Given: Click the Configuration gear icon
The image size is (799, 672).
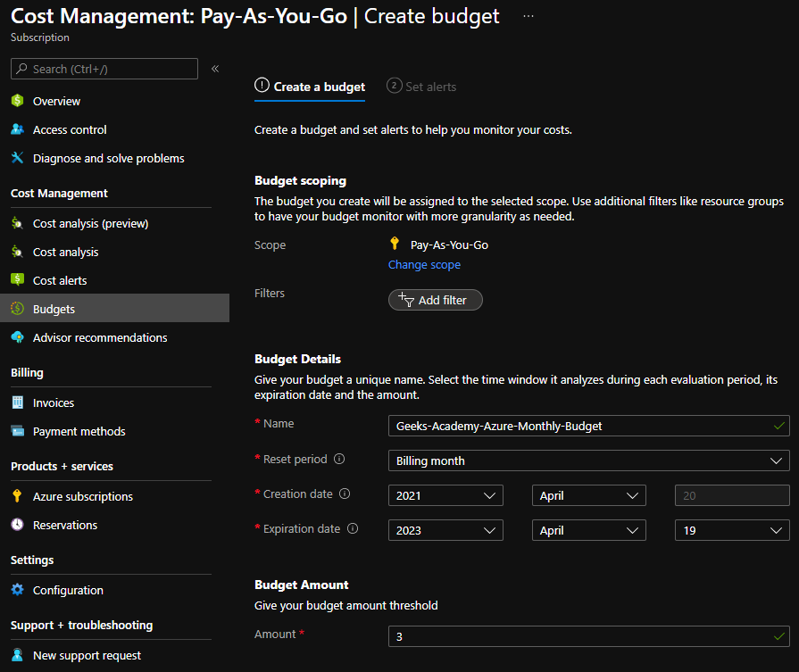Looking at the screenshot, I should pos(18,590).
